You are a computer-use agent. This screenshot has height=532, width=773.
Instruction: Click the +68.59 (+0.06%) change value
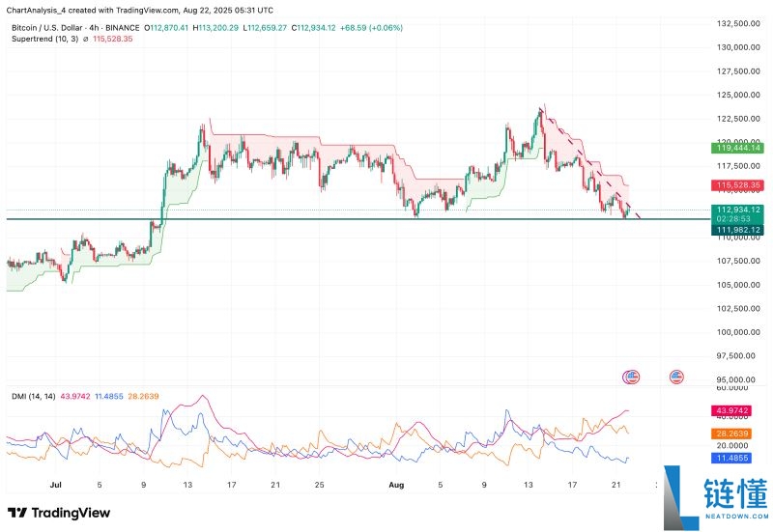(x=372, y=28)
